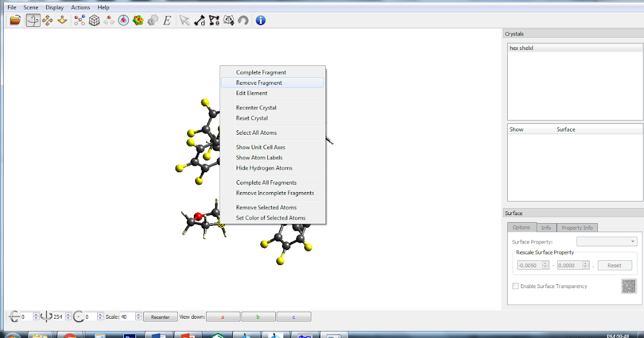This screenshot has height=338, width=644.
Task: Choose Hide Hydrogen Atoms from the context menu
Action: 264,168
